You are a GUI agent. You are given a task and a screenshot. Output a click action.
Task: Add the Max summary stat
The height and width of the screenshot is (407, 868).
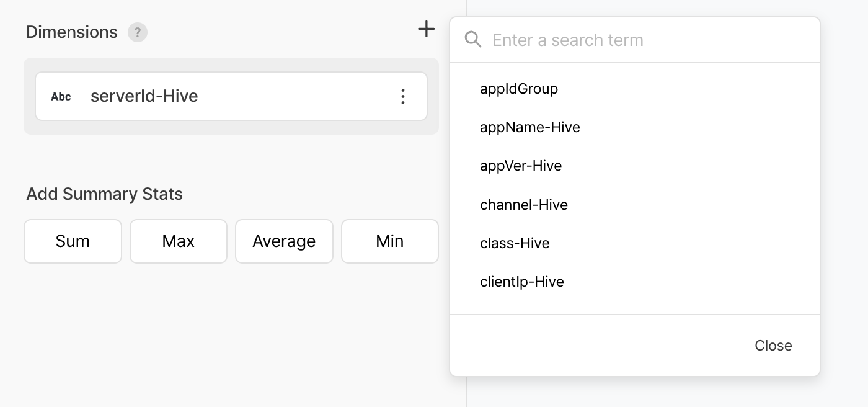pyautogui.click(x=179, y=241)
